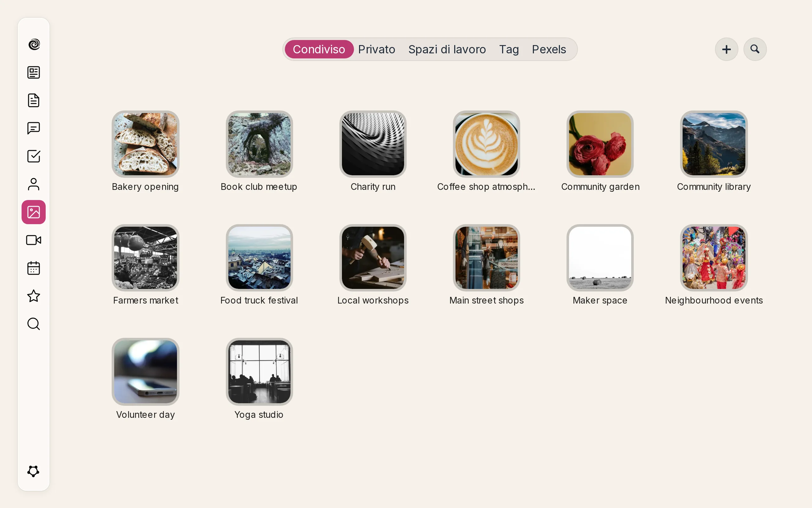The width and height of the screenshot is (812, 508).
Task: Open the Community library album thumbnail
Action: coord(714,144)
